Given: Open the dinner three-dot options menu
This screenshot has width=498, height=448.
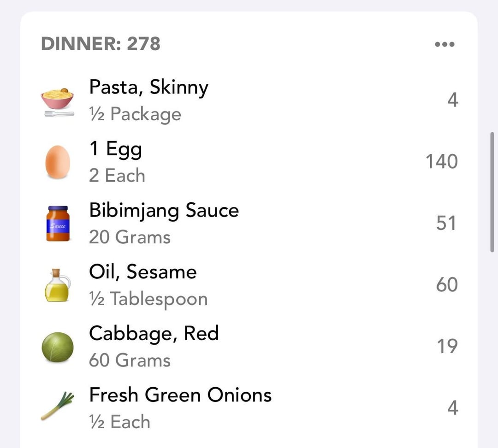Looking at the screenshot, I should click(445, 44).
